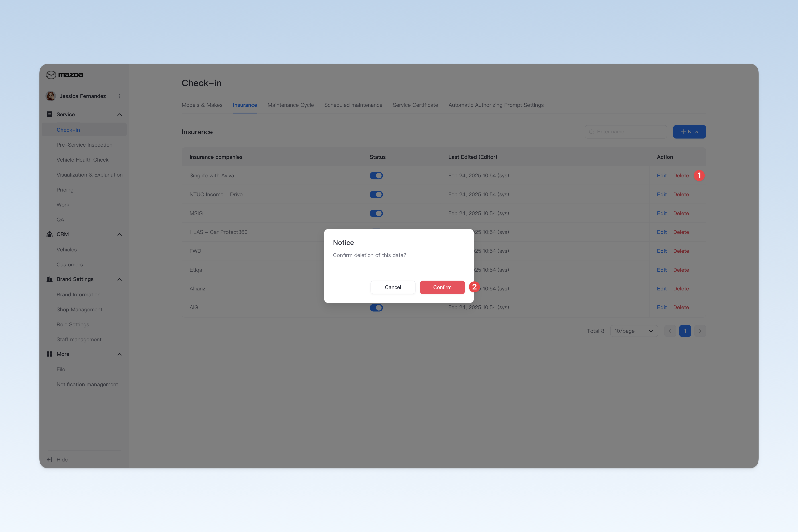The image size is (798, 532).
Task: Click the Brand Settings building icon
Action: click(x=49, y=279)
